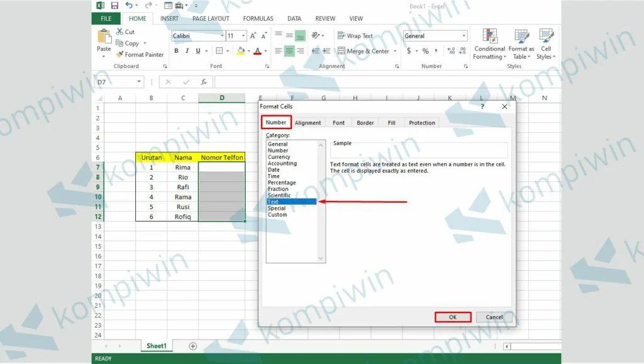Toggle Italic formatting
644x364 pixels.
tap(187, 52)
